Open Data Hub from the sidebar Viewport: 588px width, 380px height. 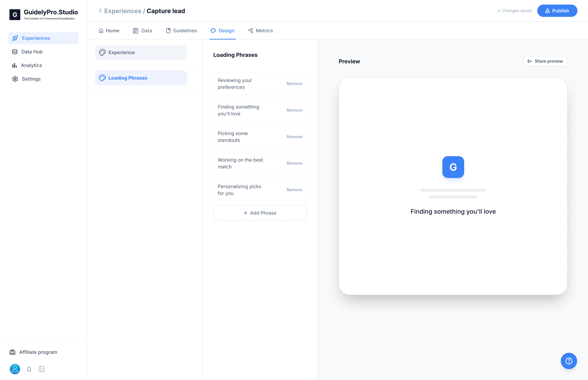[x=32, y=52]
